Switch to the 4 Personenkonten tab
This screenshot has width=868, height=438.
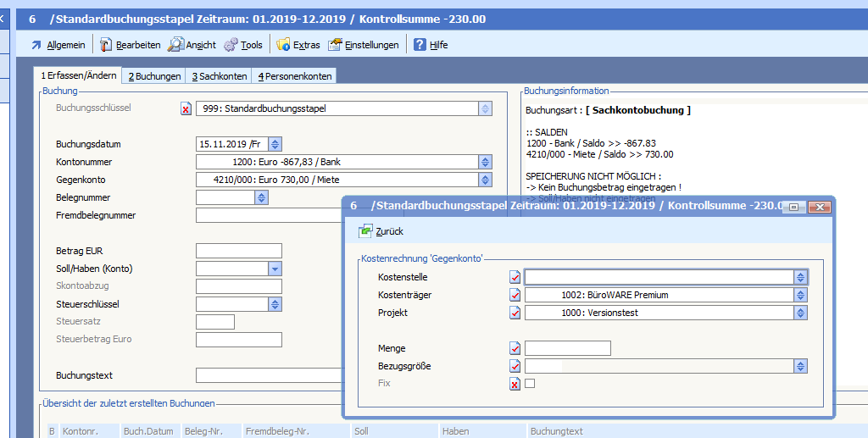point(295,76)
